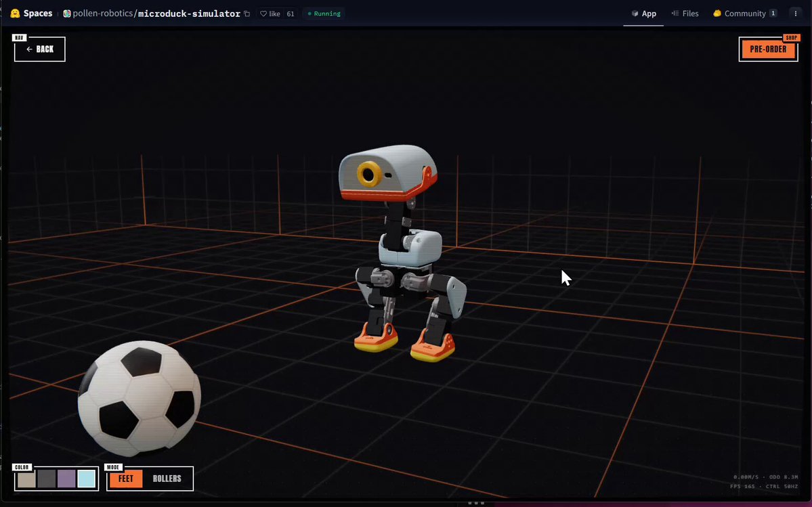Screen dimensions: 812x507
Task: Open the Community tab
Action: click(x=745, y=14)
